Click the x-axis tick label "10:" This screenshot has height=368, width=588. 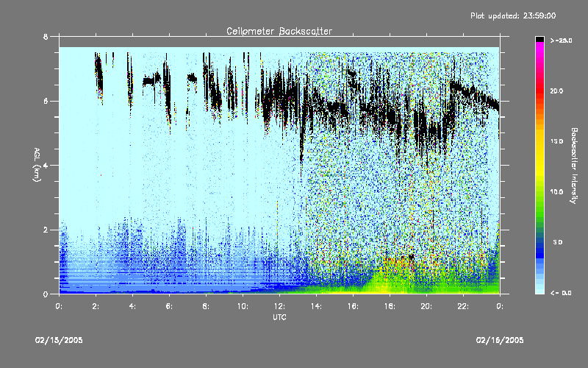[243, 306]
